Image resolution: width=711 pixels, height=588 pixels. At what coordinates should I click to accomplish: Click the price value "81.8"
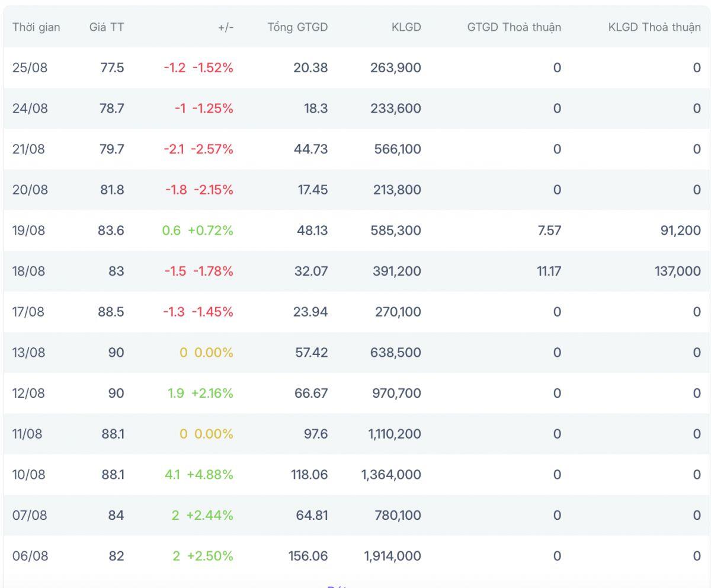tap(113, 190)
